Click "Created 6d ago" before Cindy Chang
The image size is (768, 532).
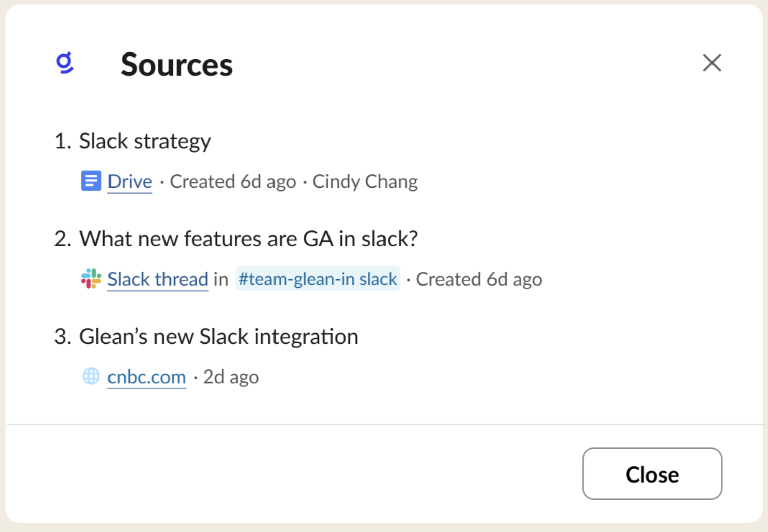tap(233, 181)
